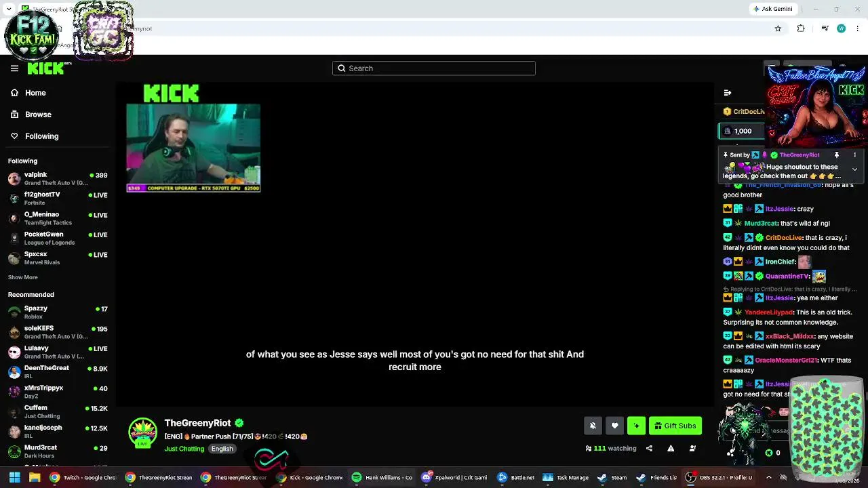Go to the Home page
The image size is (868, 488).
tap(35, 93)
